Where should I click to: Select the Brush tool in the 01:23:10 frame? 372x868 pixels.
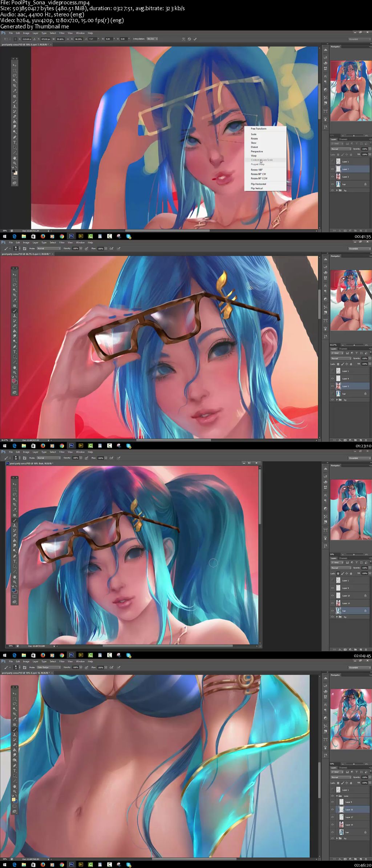click(x=15, y=311)
